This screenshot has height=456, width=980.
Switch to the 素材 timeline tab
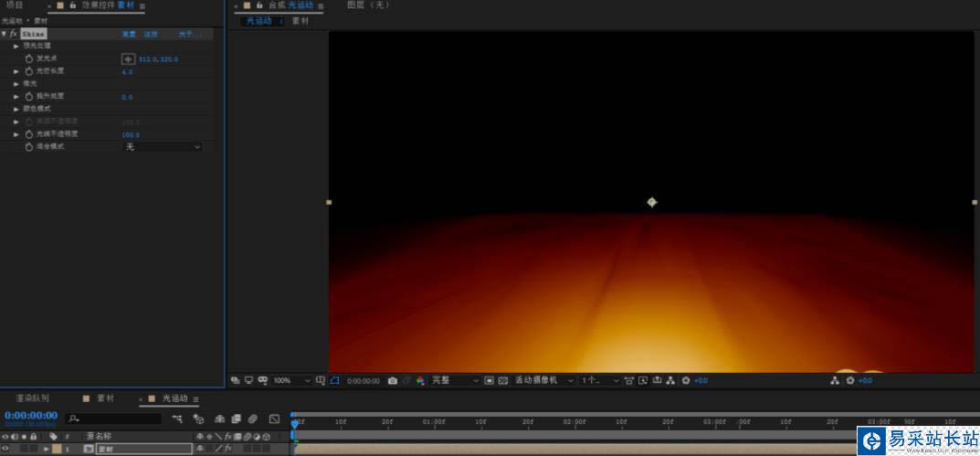pyautogui.click(x=106, y=398)
